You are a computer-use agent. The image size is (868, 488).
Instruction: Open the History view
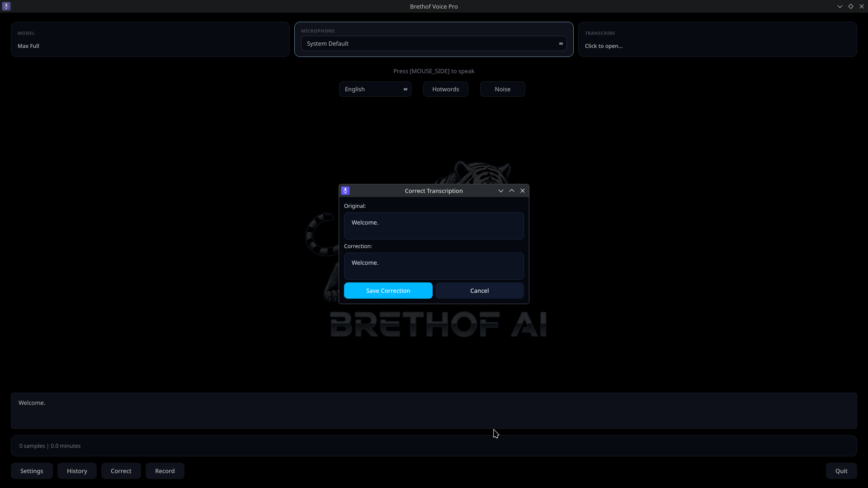(x=77, y=471)
